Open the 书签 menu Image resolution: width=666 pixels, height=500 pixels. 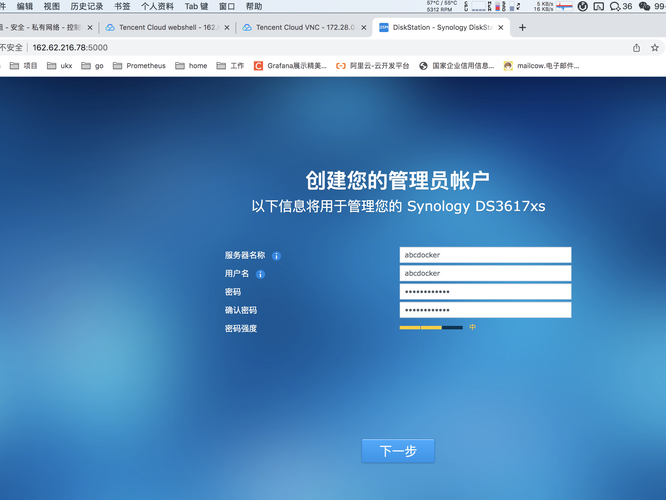[122, 6]
